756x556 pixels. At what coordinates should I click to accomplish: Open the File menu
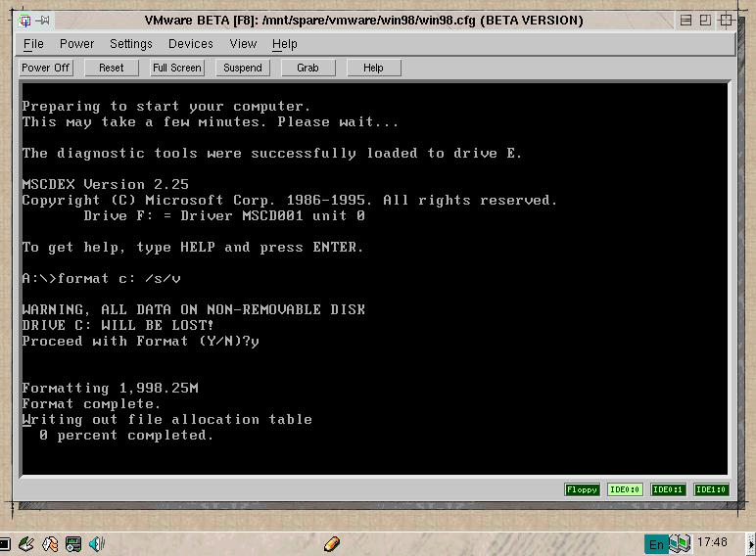33,44
